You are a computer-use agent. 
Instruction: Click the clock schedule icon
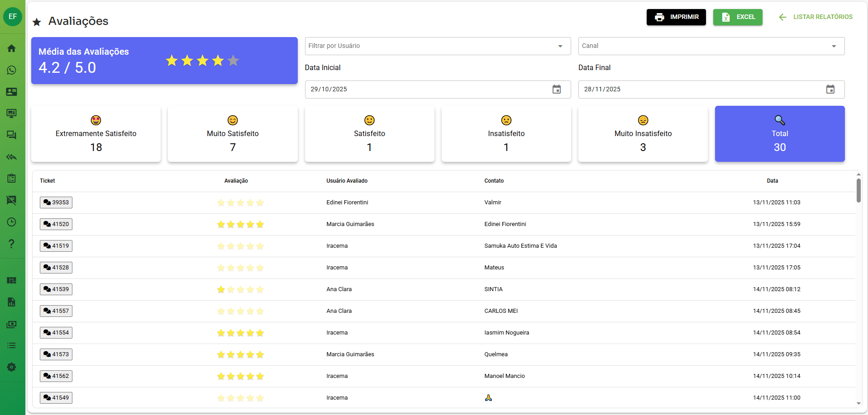point(12,222)
